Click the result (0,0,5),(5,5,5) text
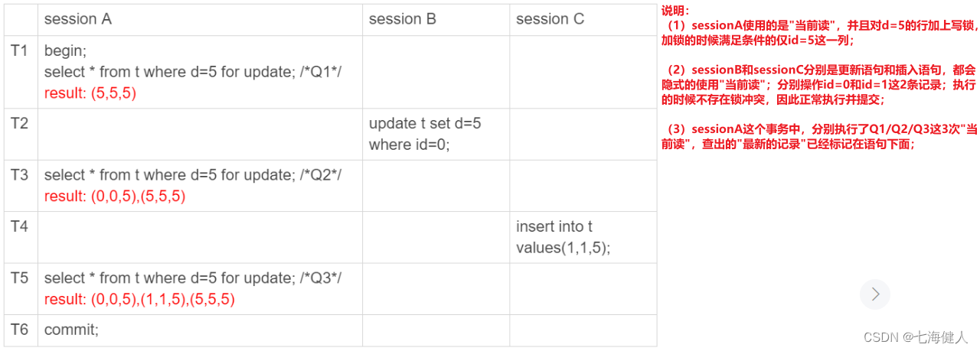The image size is (980, 351). [x=115, y=197]
